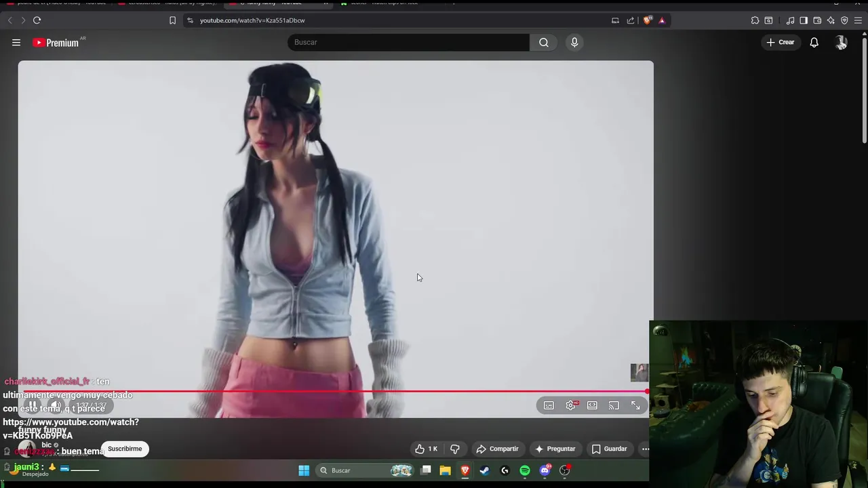The width and height of the screenshot is (868, 488).
Task: Pause the video playback
Action: click(x=32, y=405)
